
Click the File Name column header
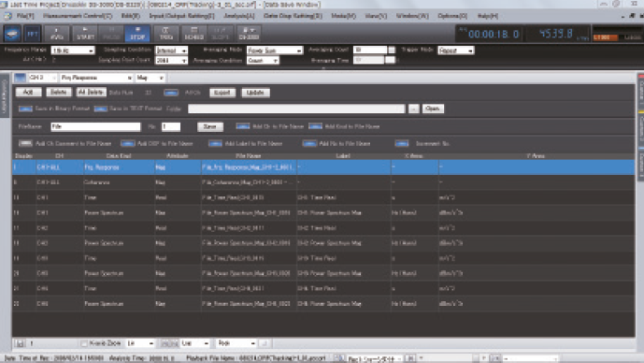249,156
